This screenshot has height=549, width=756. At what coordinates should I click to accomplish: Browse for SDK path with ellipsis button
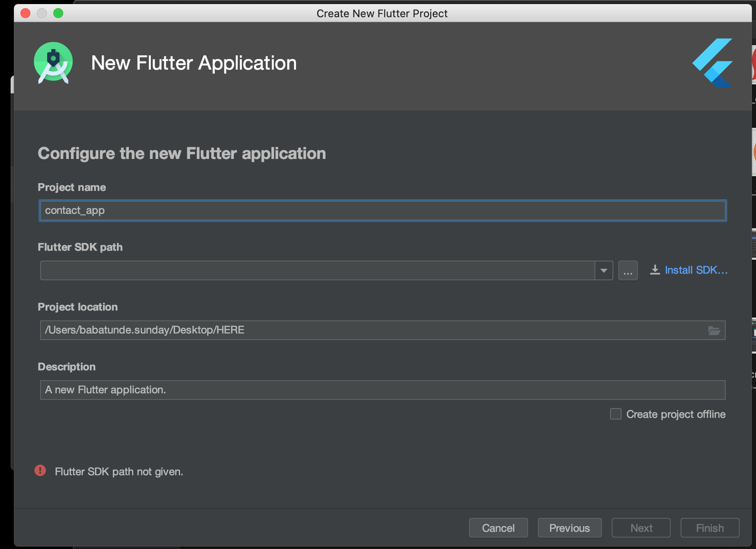click(x=628, y=271)
